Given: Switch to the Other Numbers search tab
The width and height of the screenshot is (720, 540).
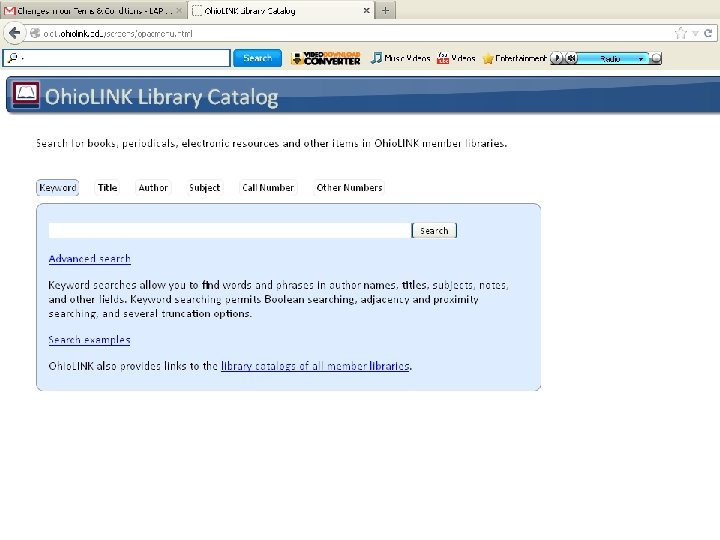Looking at the screenshot, I should tap(349, 187).
